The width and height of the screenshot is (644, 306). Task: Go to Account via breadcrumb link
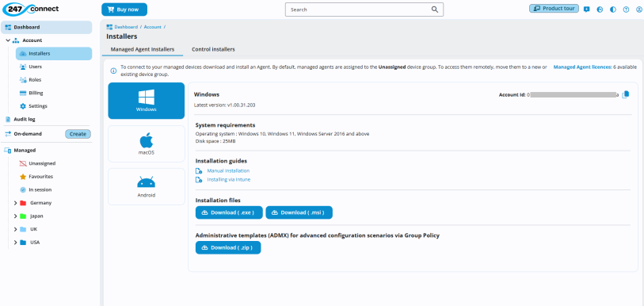(x=152, y=27)
